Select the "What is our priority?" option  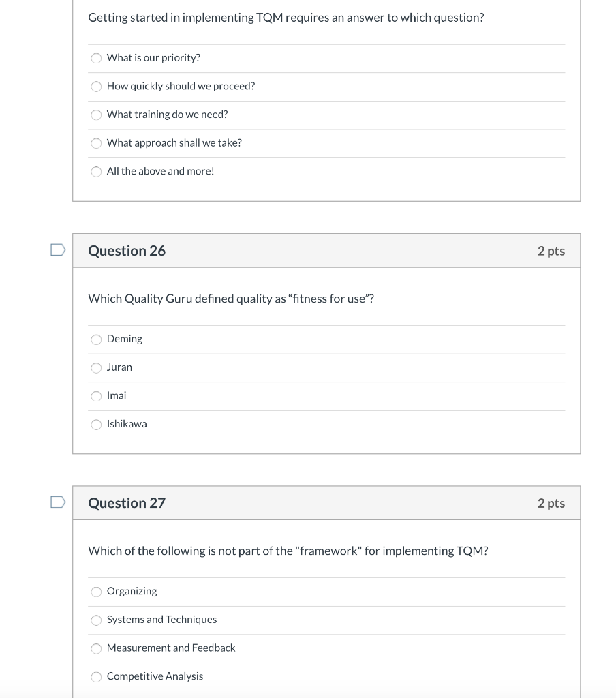[x=97, y=58]
